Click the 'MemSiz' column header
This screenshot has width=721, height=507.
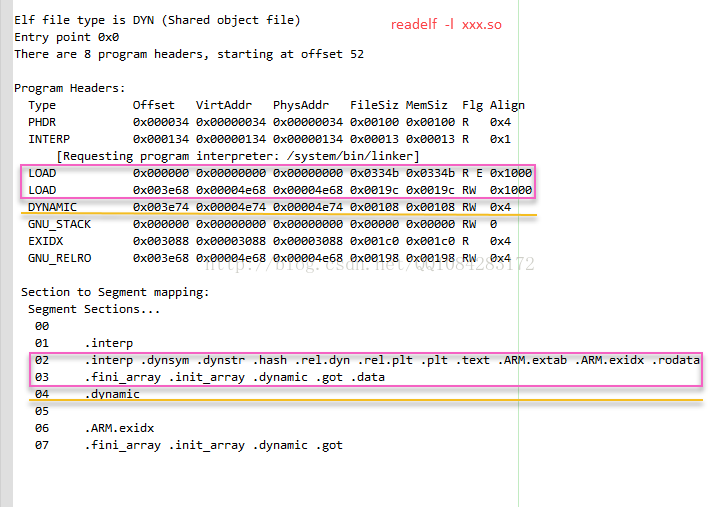427,105
